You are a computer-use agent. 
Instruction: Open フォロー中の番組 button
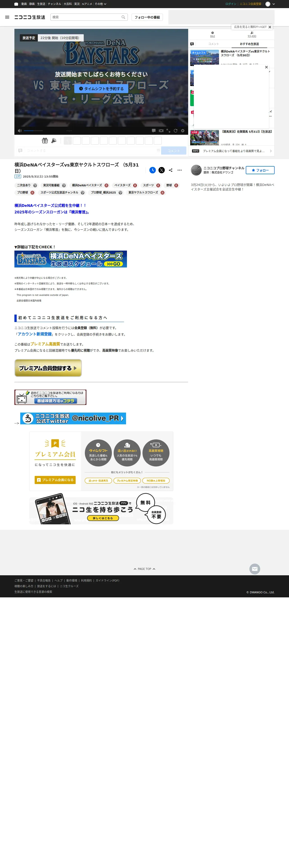pos(147,17)
